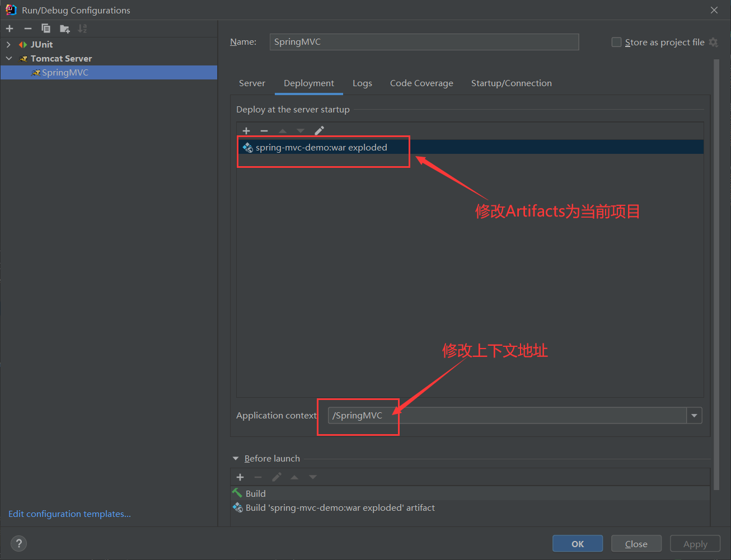Open settings gear next to Store as project file
The image size is (731, 560).
tap(713, 42)
